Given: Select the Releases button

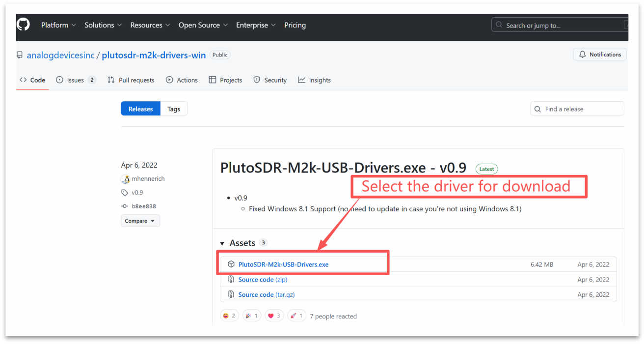Looking at the screenshot, I should pyautogui.click(x=141, y=109).
